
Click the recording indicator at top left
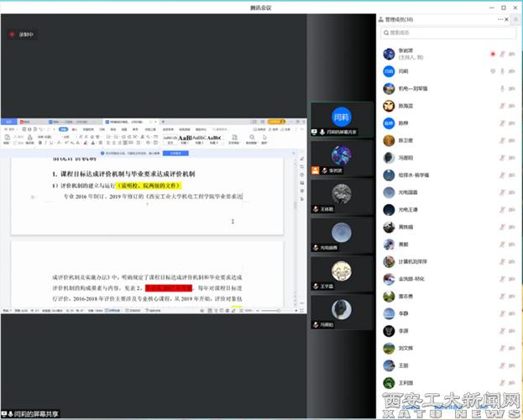click(x=22, y=34)
